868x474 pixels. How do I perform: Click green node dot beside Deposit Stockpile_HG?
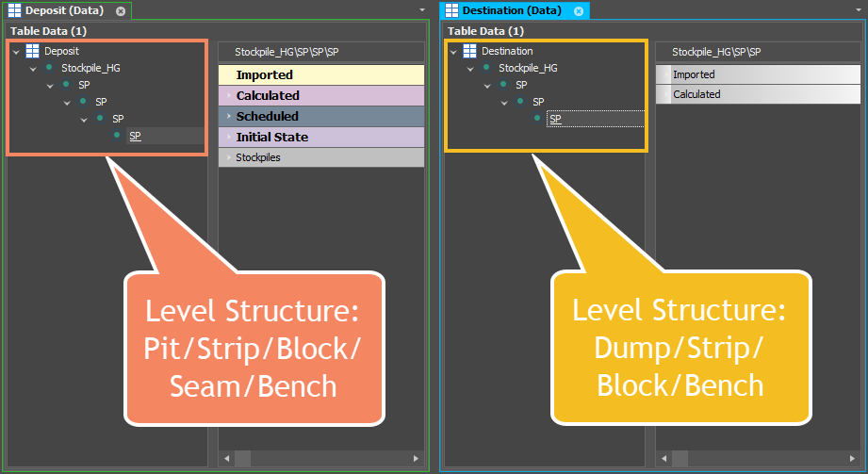pyautogui.click(x=49, y=68)
